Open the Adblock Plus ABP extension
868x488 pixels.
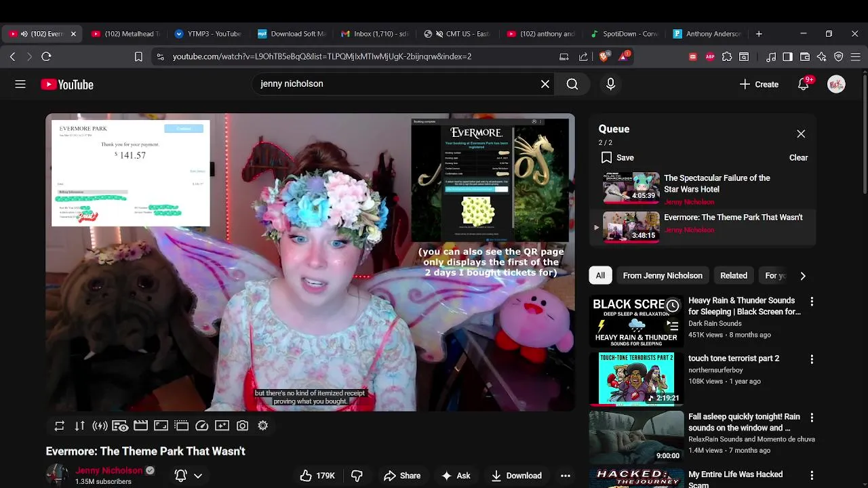click(710, 57)
